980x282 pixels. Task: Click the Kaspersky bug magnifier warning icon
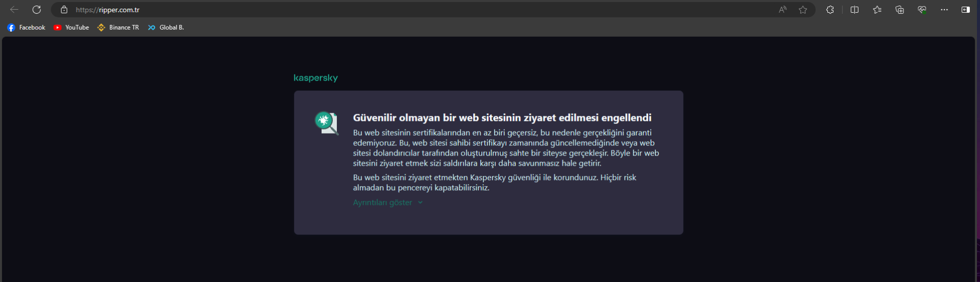pos(327,123)
